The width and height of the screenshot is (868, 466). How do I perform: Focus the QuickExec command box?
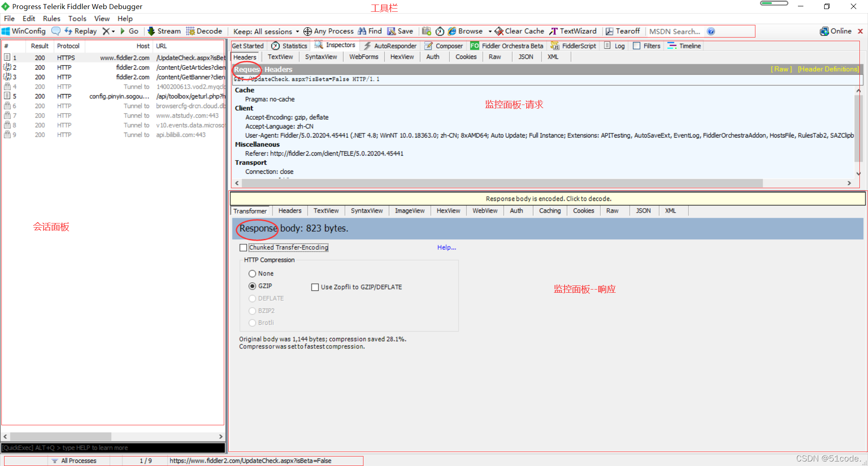pyautogui.click(x=113, y=448)
